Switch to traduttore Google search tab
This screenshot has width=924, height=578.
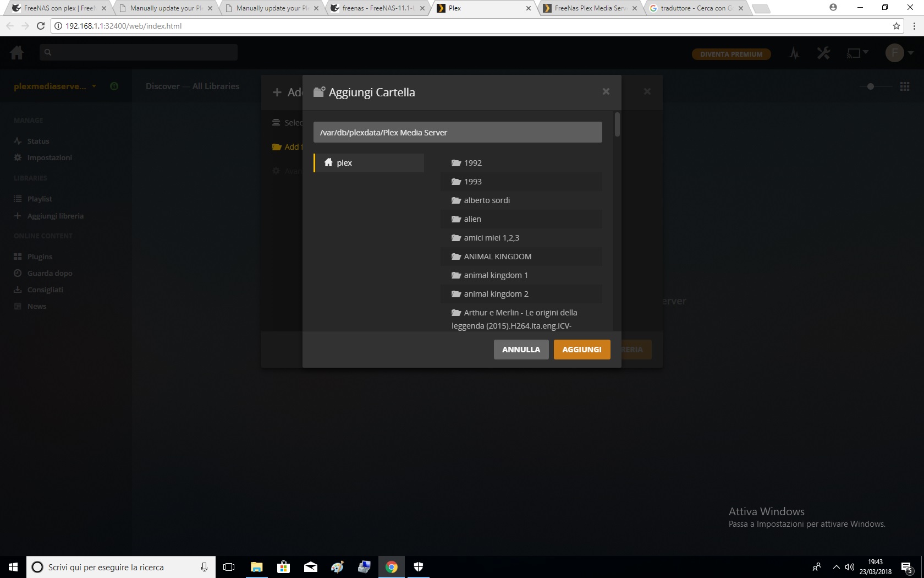click(x=696, y=8)
